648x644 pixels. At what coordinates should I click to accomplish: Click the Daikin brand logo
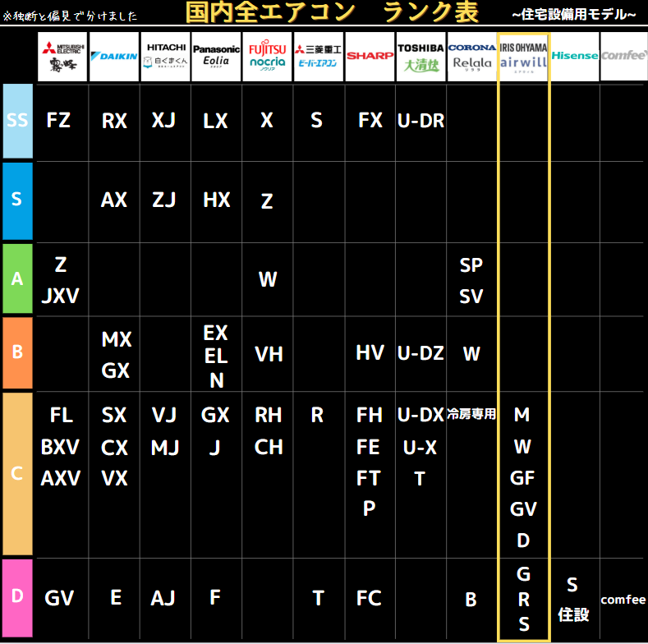tap(114, 57)
